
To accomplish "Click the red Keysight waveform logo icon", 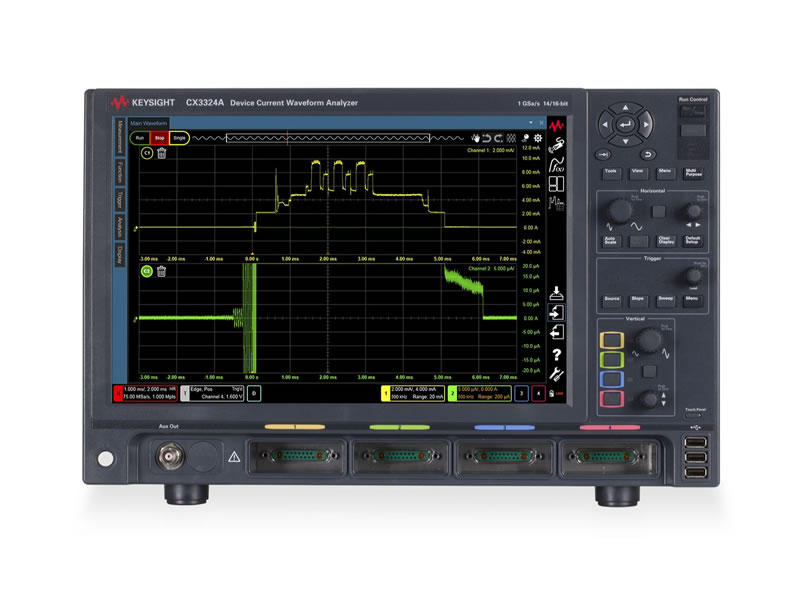I will click(x=556, y=125).
